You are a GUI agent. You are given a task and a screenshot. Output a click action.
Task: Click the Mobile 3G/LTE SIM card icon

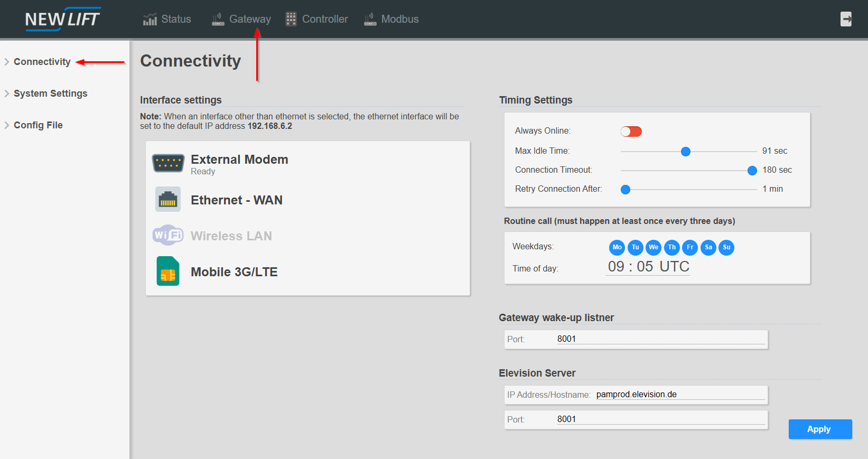click(x=168, y=271)
